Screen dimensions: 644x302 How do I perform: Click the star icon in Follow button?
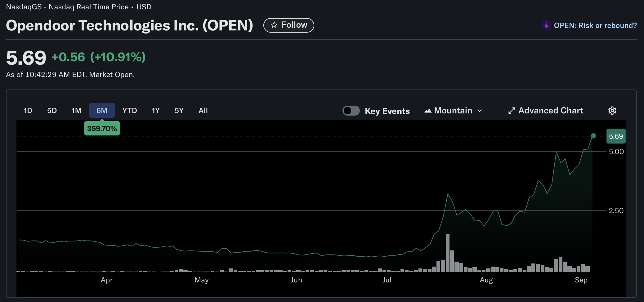coord(274,25)
